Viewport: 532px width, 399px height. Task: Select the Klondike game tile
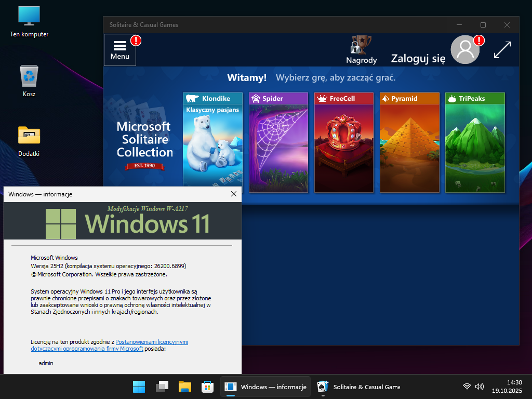tap(212, 140)
